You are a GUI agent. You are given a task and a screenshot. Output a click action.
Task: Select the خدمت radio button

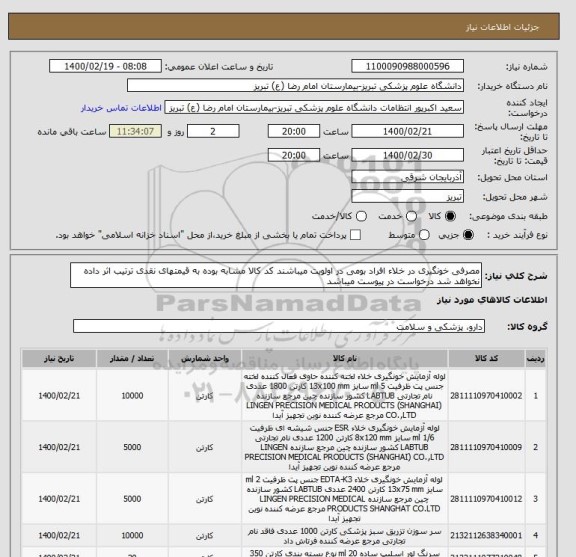coord(411,216)
